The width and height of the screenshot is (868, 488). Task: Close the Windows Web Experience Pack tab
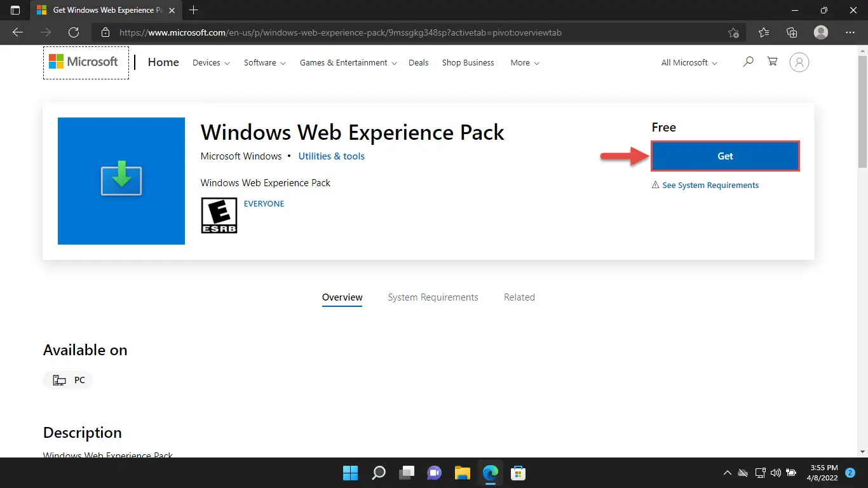click(172, 10)
